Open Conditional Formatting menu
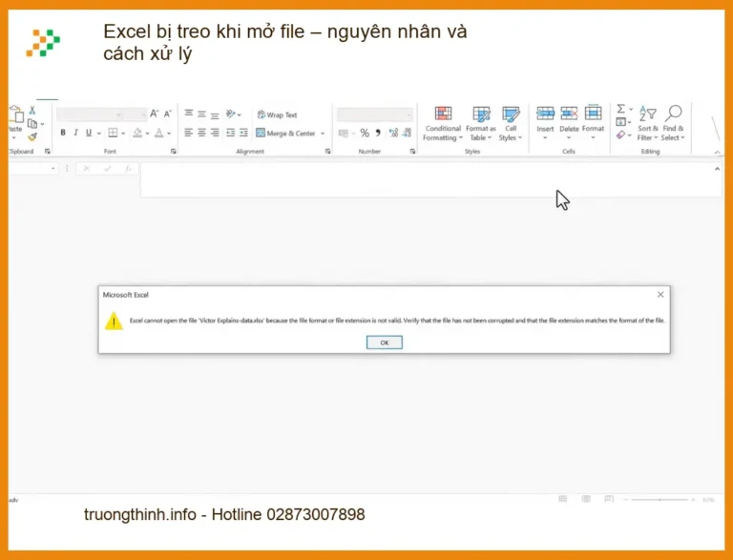 pos(443,124)
